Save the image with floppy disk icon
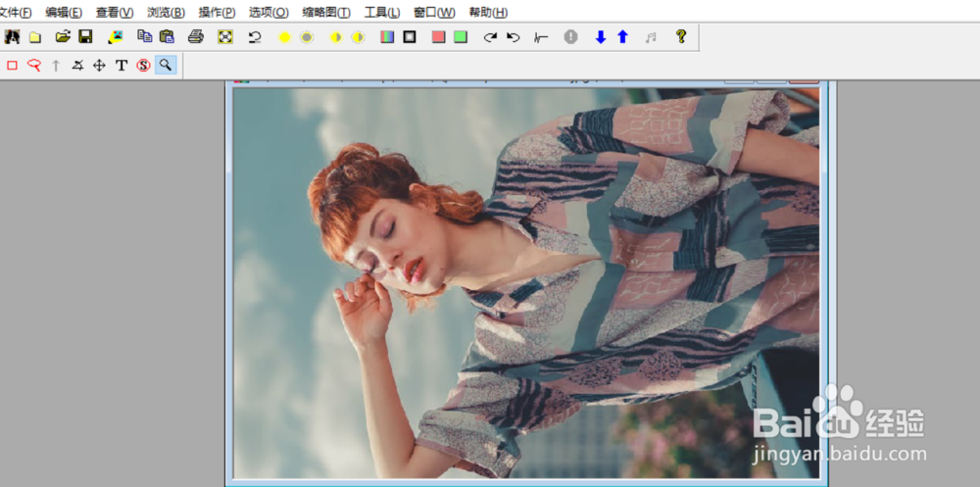Image resolution: width=980 pixels, height=487 pixels. pos(85,37)
